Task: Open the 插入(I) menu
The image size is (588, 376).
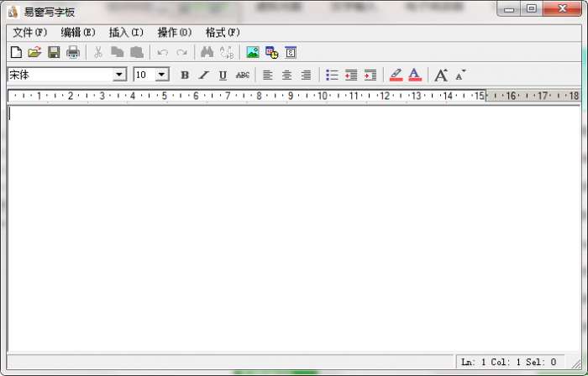Action: point(126,33)
